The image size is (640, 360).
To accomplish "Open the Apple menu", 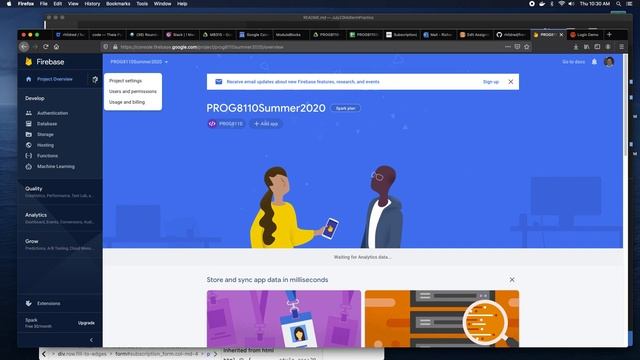I will click(x=9, y=4).
